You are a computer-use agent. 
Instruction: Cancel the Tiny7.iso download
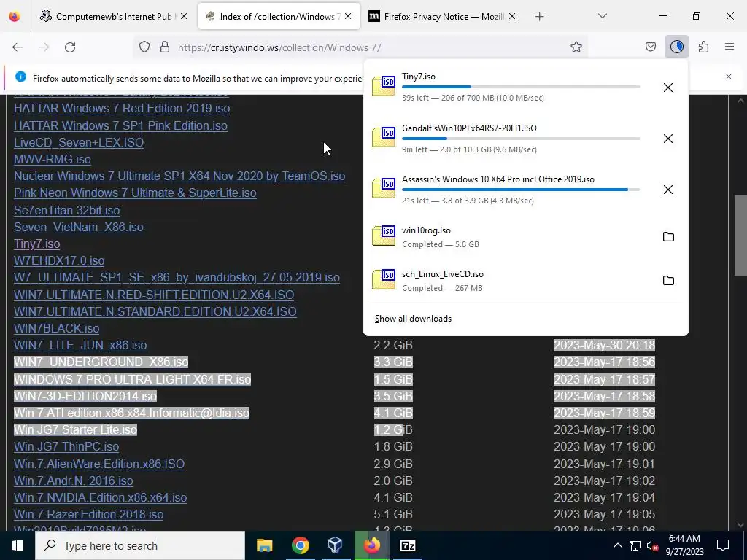tap(668, 87)
